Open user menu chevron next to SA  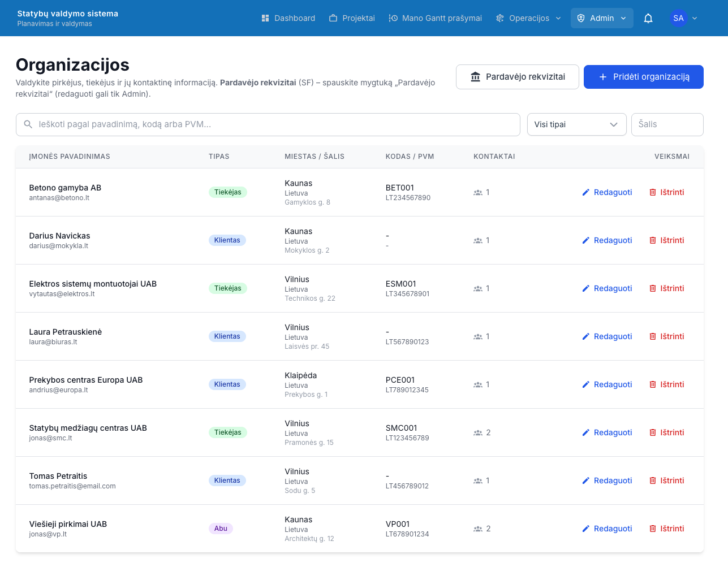[x=695, y=18]
